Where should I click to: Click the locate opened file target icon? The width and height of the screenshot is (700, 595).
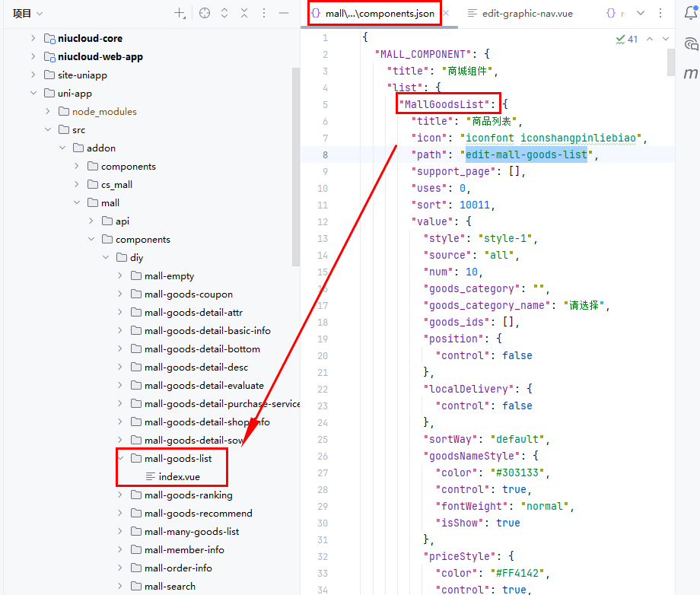click(x=204, y=13)
